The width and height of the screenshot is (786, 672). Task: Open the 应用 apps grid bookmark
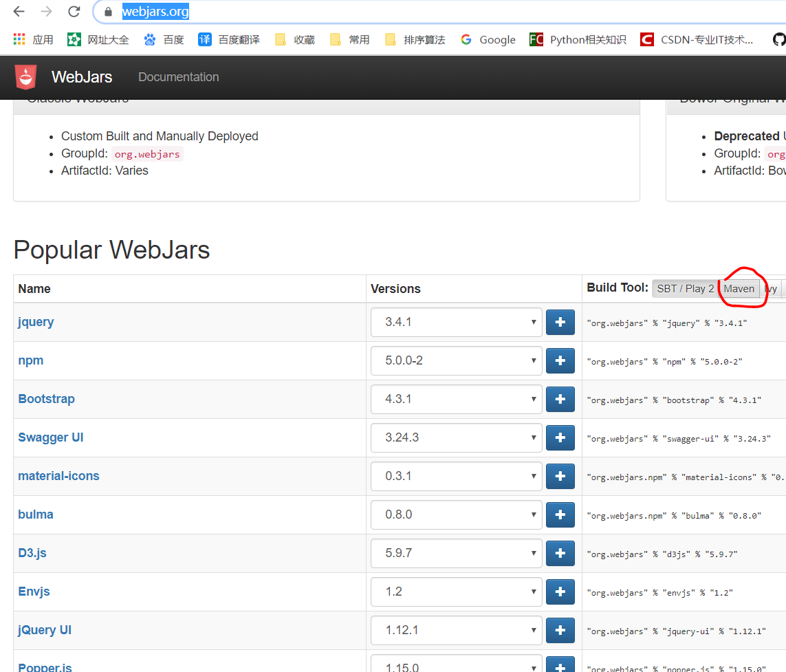pyautogui.click(x=33, y=40)
